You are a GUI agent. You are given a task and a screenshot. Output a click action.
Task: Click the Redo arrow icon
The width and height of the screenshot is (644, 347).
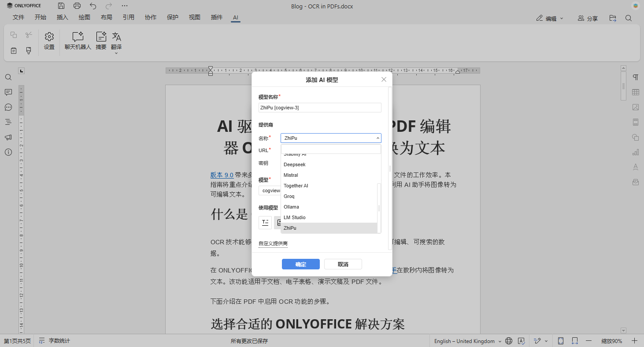(x=109, y=6)
